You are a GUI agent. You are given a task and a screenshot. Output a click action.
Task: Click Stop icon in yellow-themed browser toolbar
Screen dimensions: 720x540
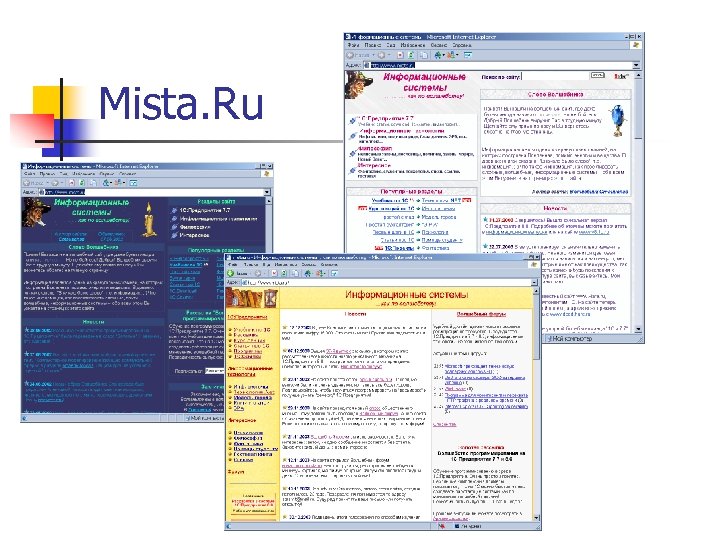(x=274, y=273)
